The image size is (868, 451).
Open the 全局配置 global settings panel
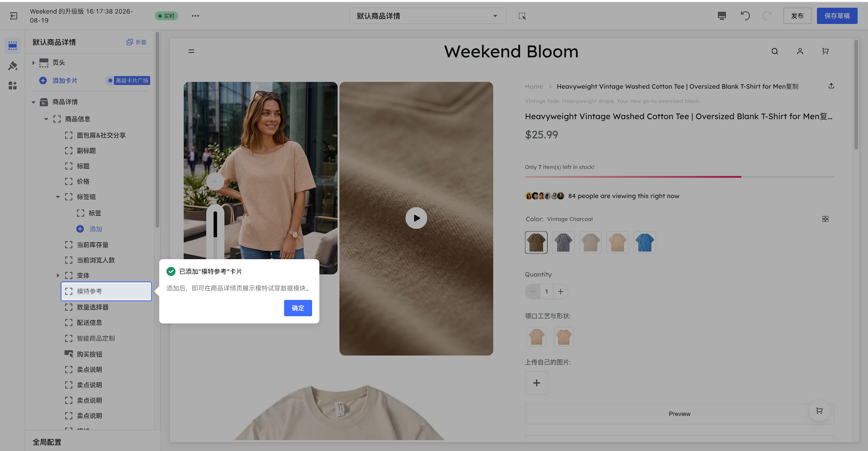[x=47, y=442]
